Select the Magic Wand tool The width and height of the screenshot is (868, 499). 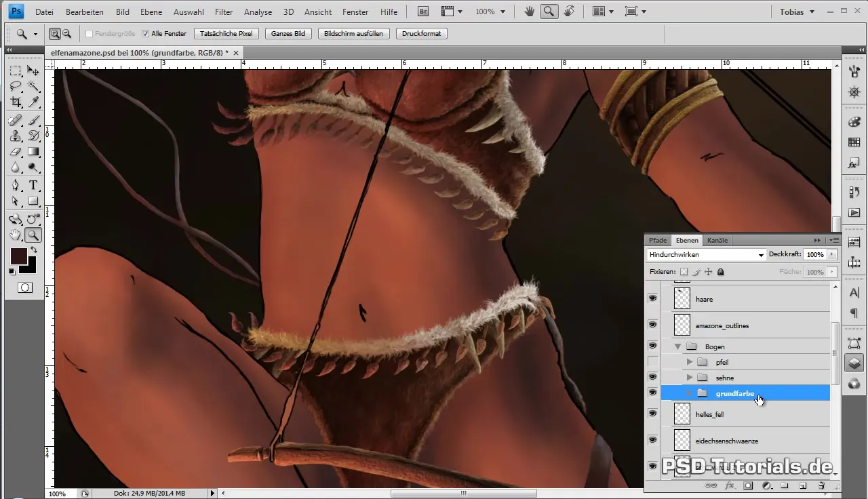tap(33, 86)
